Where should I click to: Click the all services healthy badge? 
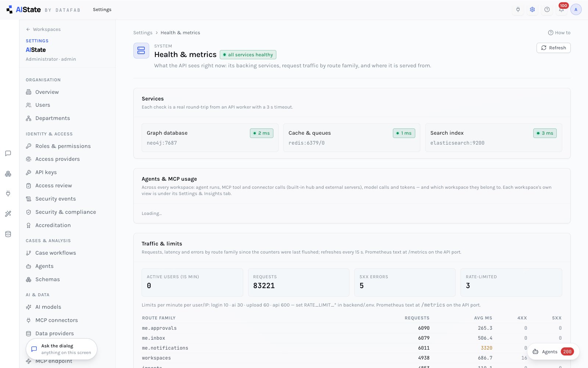pyautogui.click(x=248, y=55)
